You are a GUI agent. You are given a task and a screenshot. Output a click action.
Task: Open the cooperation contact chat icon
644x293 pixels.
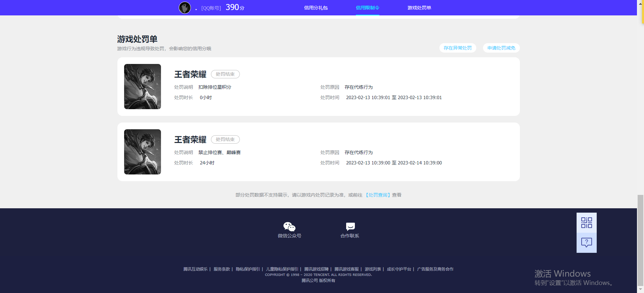pos(350,227)
